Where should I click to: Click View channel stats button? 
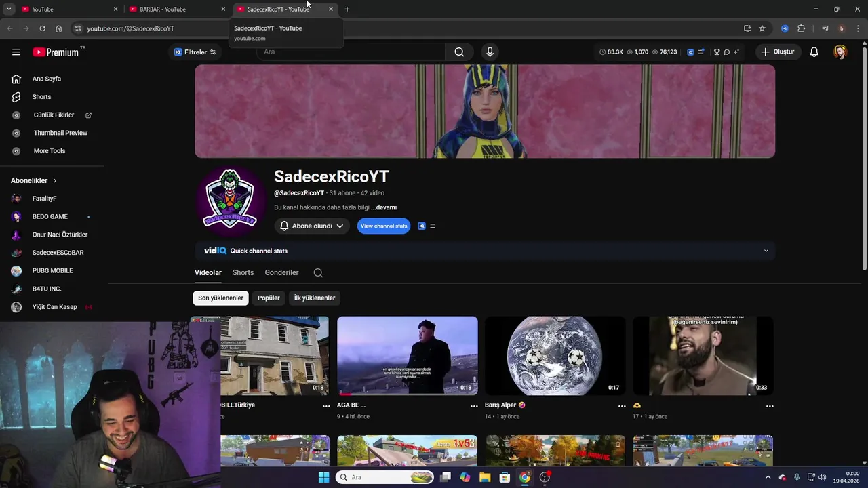[x=384, y=226]
